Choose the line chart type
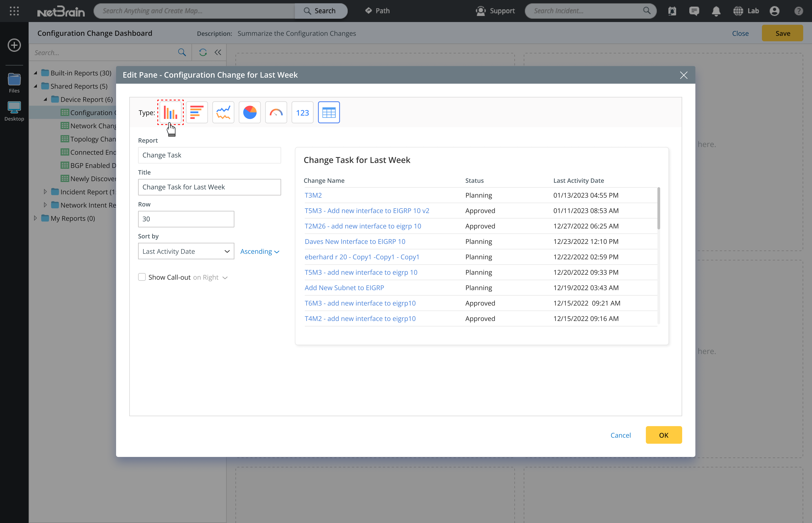Image resolution: width=812 pixels, height=523 pixels. tap(223, 112)
